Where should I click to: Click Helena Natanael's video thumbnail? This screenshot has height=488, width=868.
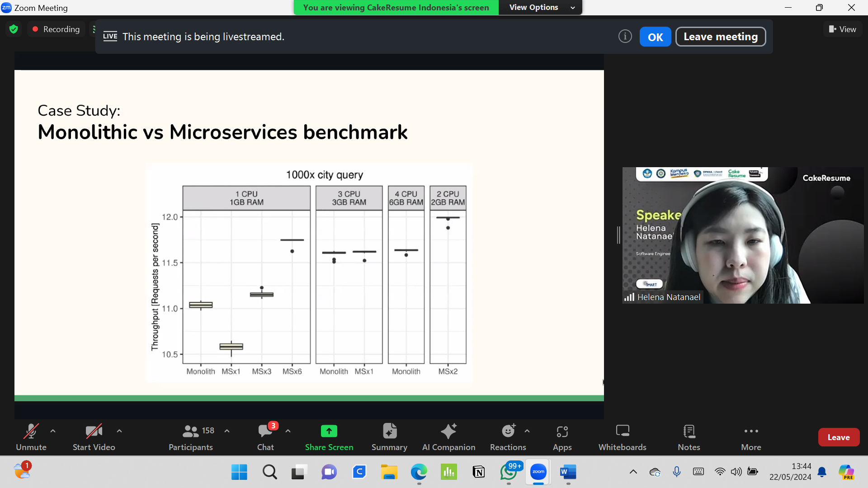(x=743, y=235)
